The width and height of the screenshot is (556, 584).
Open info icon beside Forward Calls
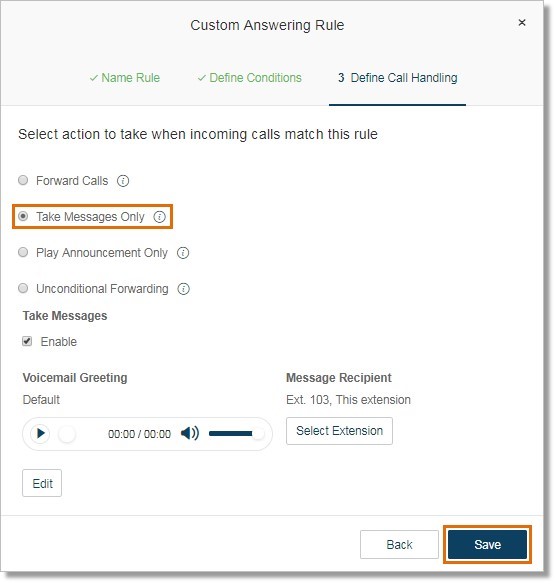[x=123, y=181]
